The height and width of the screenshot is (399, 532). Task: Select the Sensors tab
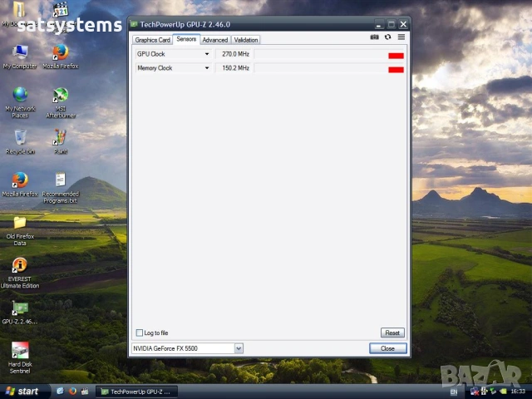(186, 39)
